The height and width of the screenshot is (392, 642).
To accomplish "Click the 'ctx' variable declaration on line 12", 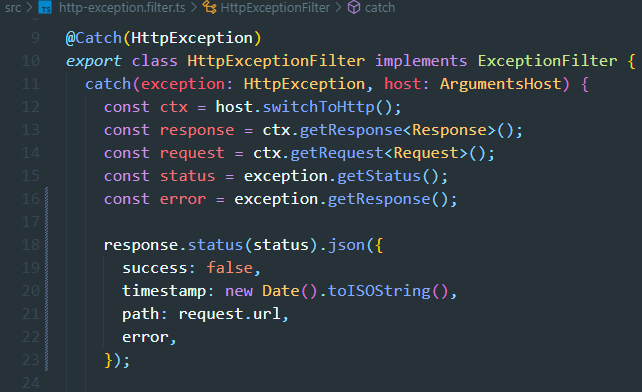I will tap(174, 107).
